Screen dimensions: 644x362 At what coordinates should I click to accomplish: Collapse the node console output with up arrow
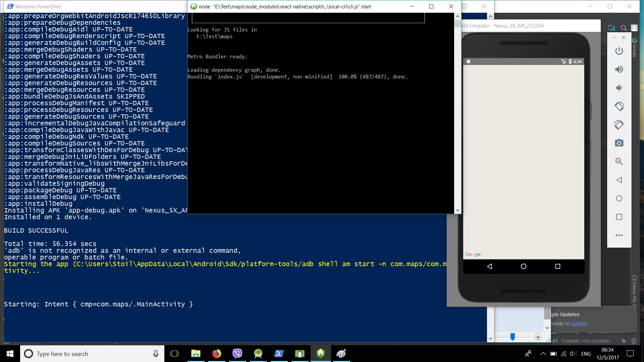[x=457, y=16]
